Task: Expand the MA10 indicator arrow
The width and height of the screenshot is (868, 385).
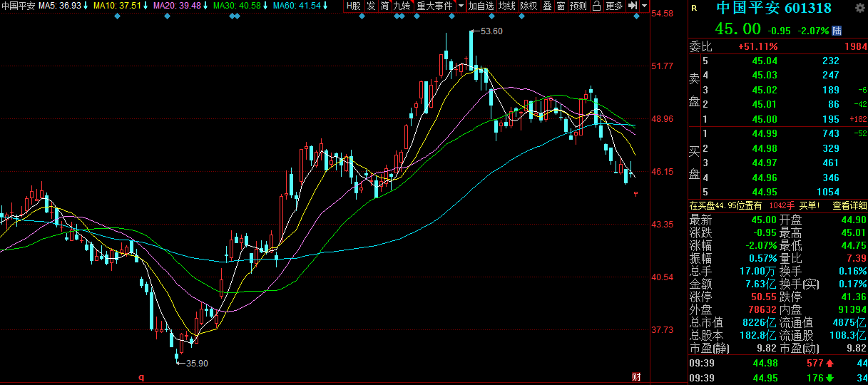Action: coord(147,6)
